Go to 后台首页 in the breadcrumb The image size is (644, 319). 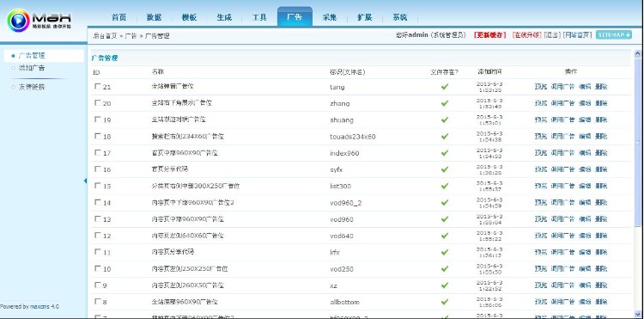[x=105, y=36]
